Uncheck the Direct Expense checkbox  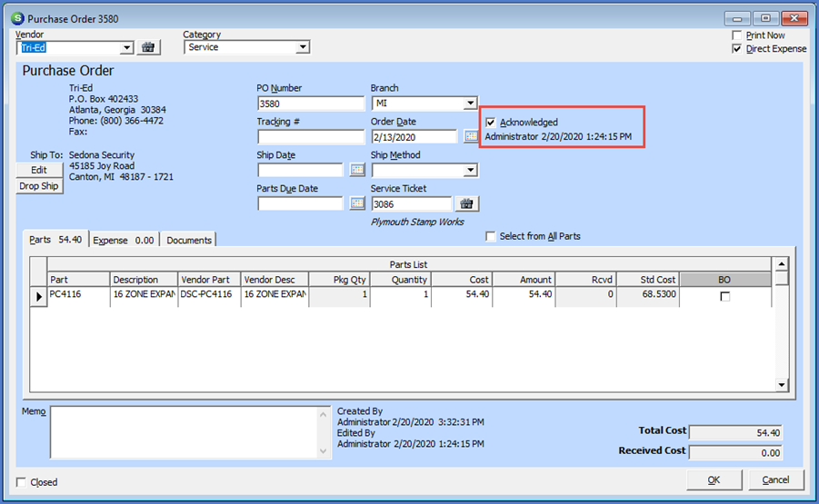pyautogui.click(x=737, y=49)
